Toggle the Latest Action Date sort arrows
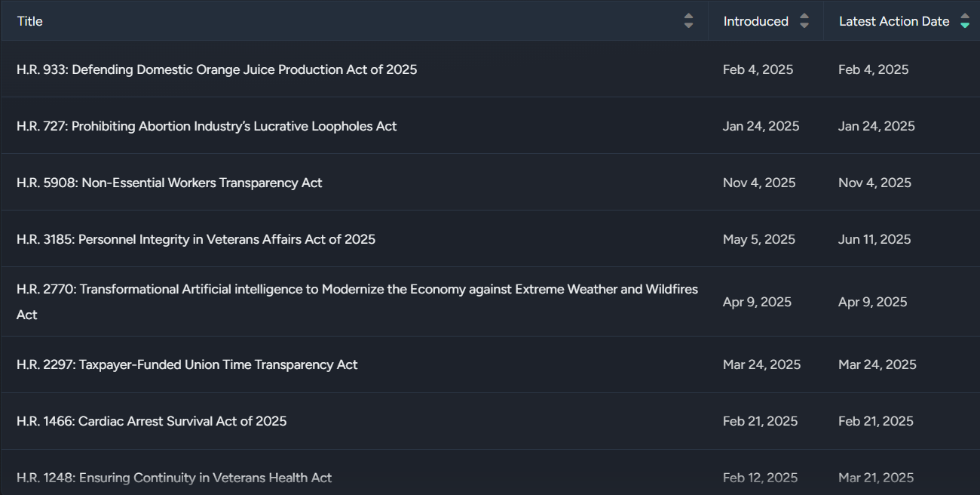980x495 pixels. pyautogui.click(x=965, y=21)
